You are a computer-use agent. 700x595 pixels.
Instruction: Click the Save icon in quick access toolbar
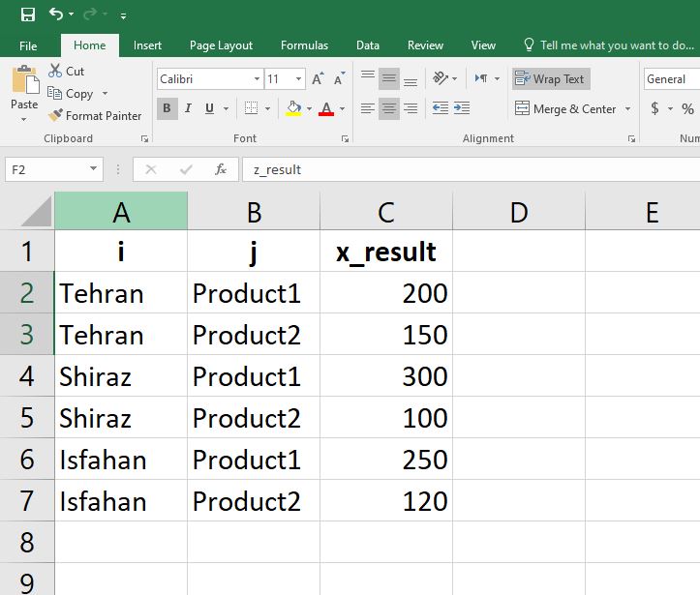(27, 15)
